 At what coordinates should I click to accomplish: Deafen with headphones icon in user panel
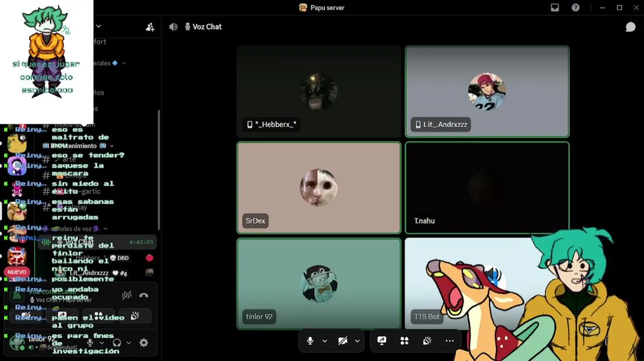pyautogui.click(x=117, y=343)
